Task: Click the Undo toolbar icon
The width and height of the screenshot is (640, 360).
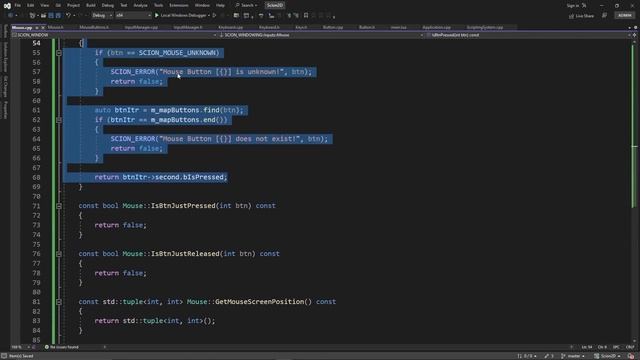Action: [68, 16]
